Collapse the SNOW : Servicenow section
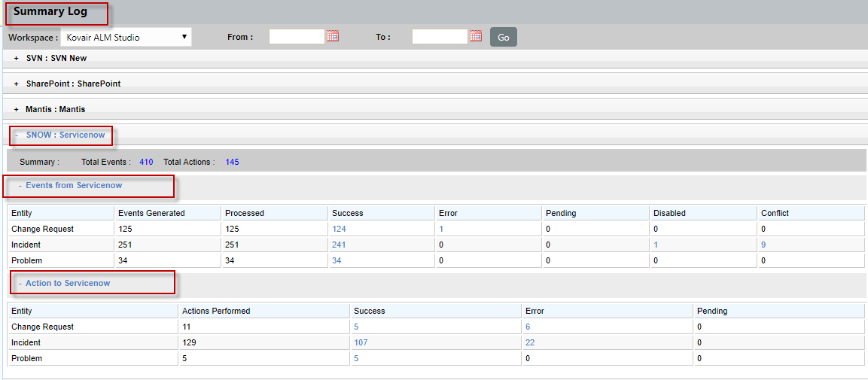 coord(63,135)
